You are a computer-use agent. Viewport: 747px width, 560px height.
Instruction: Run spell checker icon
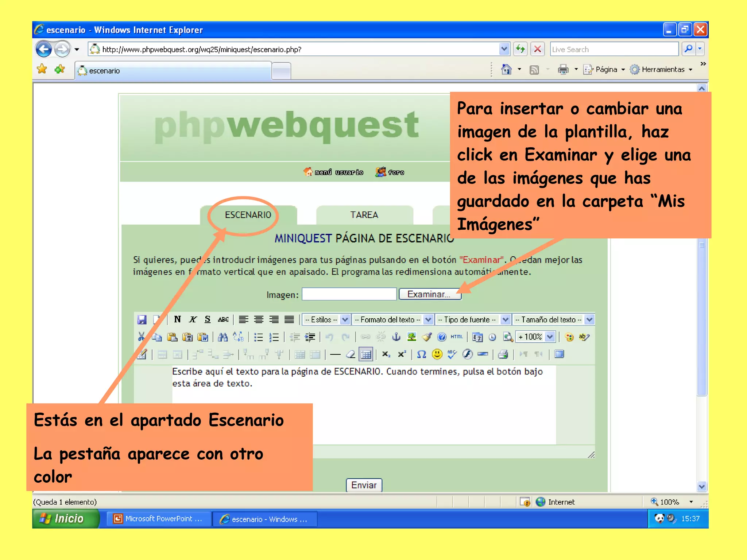(x=452, y=354)
